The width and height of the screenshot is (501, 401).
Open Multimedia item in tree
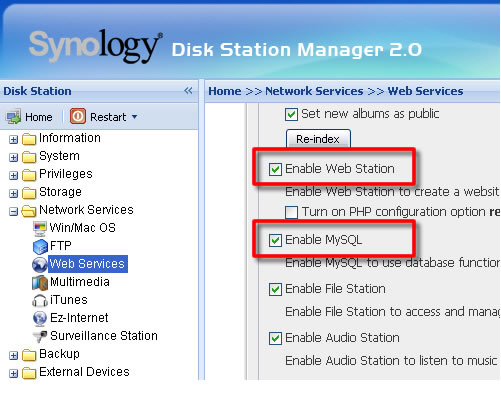click(x=79, y=282)
